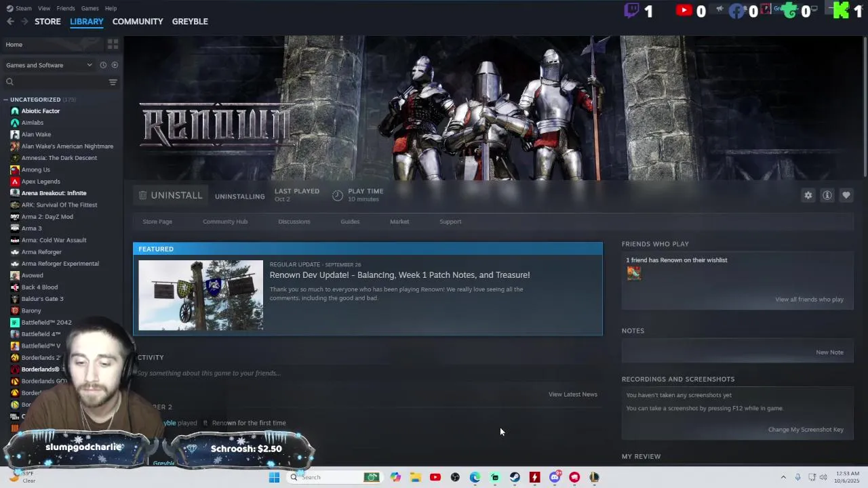Open YouTube app in taskbar

coord(435,477)
